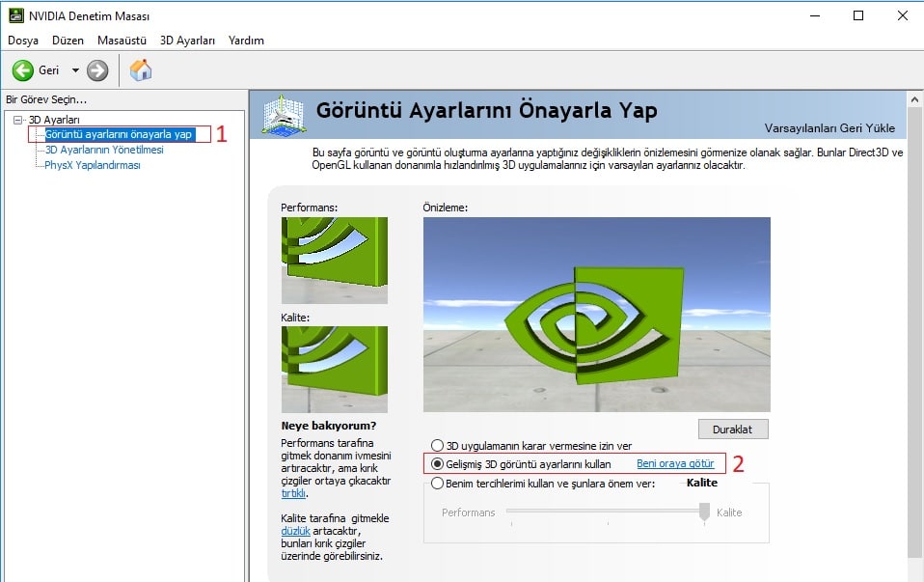Open the 'düzlük' help link
Viewport: 924px width, 582px height.
295,531
